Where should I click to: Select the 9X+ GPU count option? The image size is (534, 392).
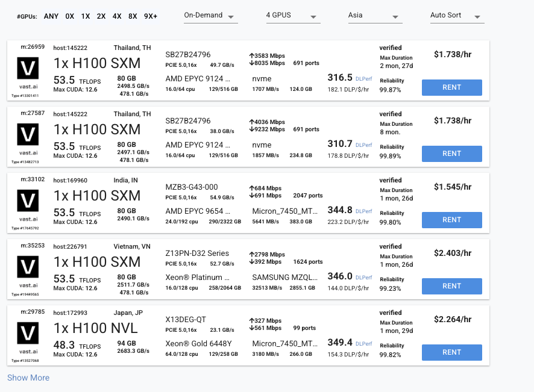tap(151, 16)
